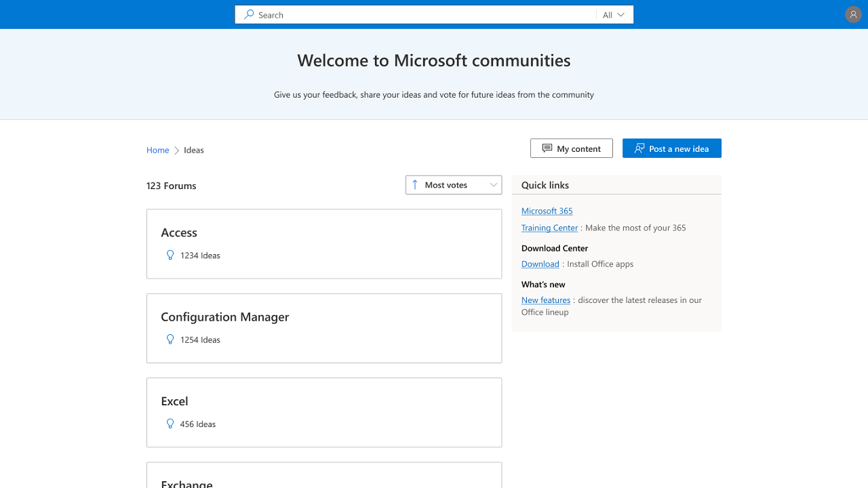Click the 123 Forums count text

click(x=172, y=186)
